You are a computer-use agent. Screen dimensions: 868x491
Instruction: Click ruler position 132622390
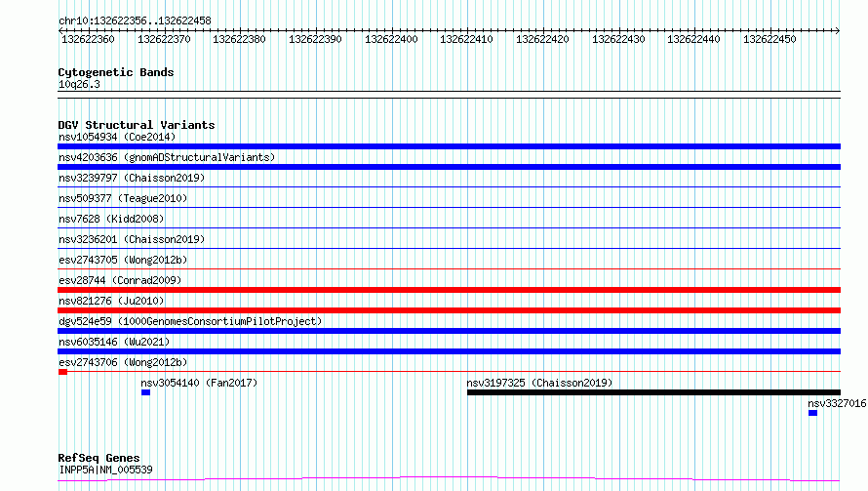point(315,39)
